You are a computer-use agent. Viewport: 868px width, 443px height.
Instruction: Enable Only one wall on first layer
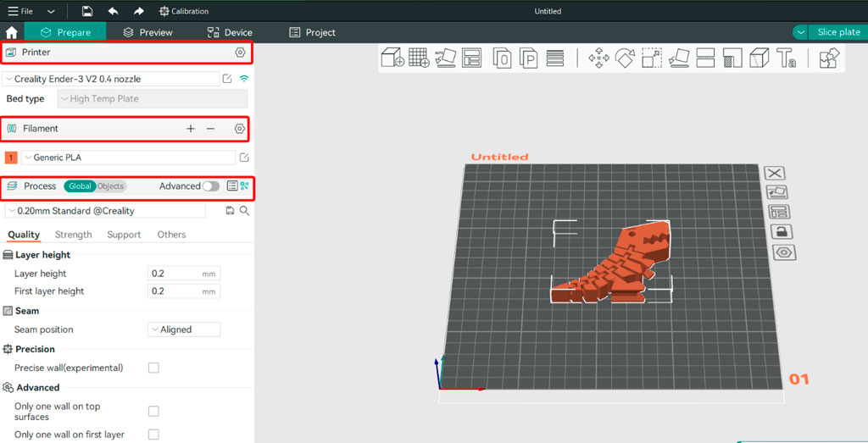click(x=154, y=435)
